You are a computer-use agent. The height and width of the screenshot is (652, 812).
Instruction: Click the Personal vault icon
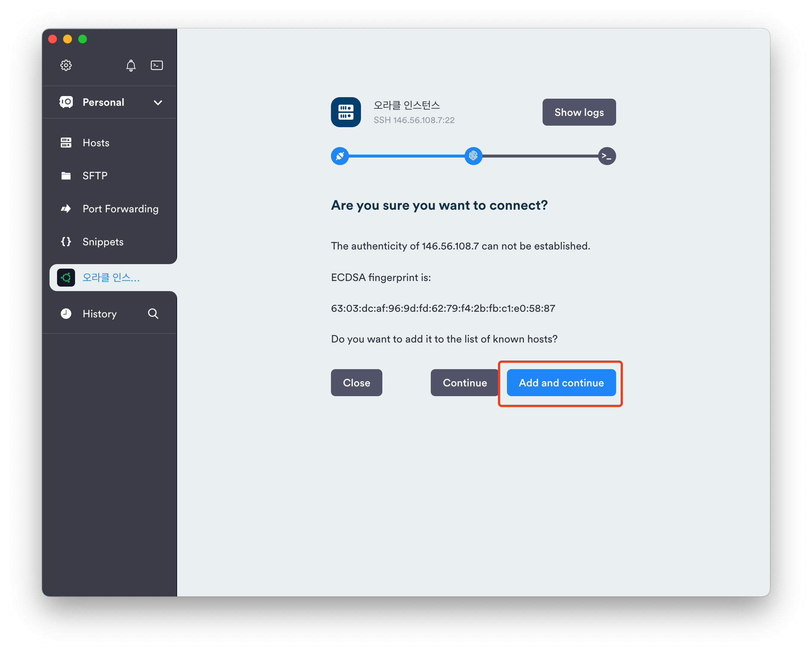[x=66, y=102]
